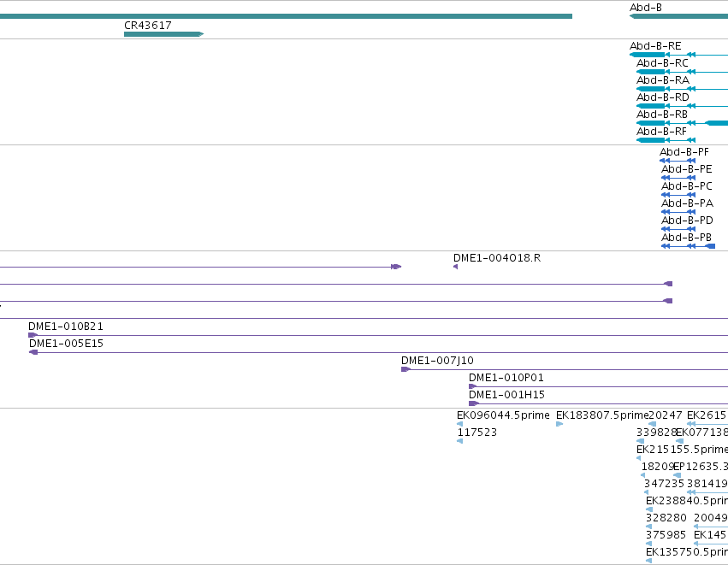Click the EK215155.5prime EST label
728x565 pixels.
pyautogui.click(x=682, y=450)
